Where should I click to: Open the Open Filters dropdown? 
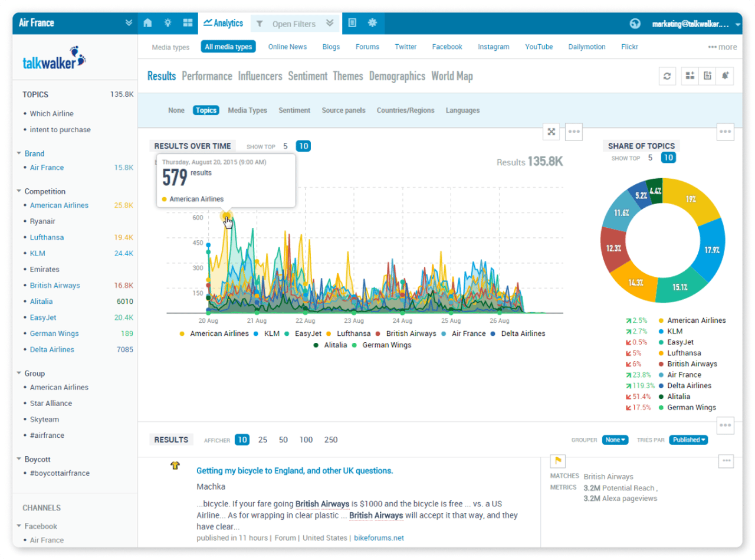coord(294,22)
